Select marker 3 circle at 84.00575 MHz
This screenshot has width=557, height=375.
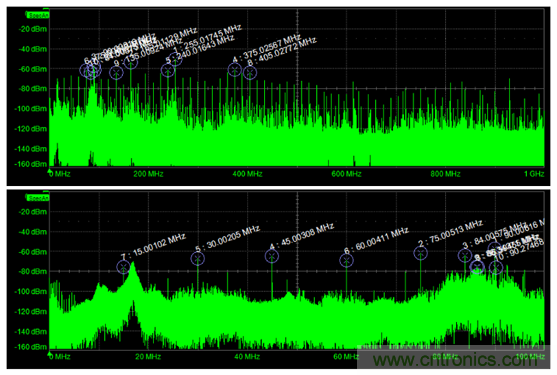[x=465, y=255]
